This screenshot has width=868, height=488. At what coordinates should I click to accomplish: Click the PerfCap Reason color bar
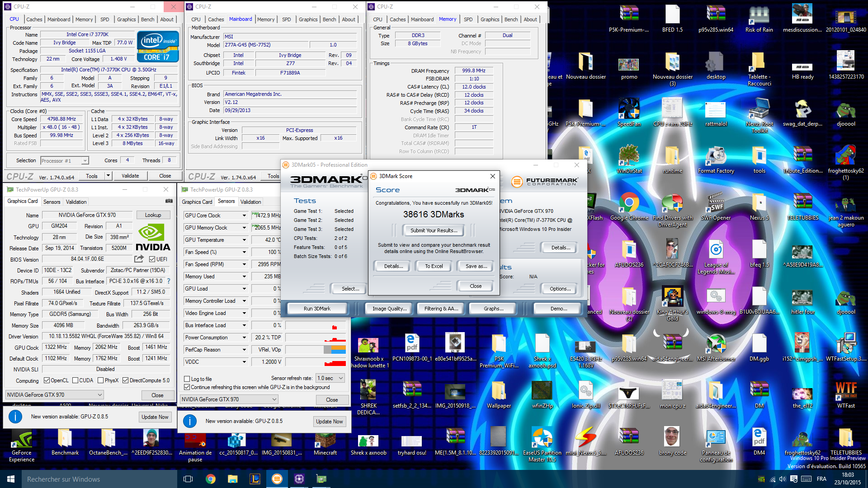[x=316, y=350]
